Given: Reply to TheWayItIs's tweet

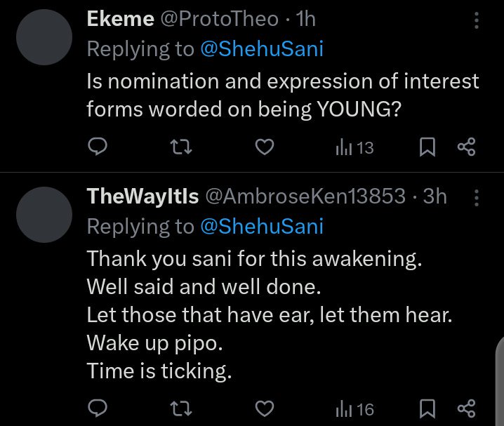Looking at the screenshot, I should (x=98, y=408).
